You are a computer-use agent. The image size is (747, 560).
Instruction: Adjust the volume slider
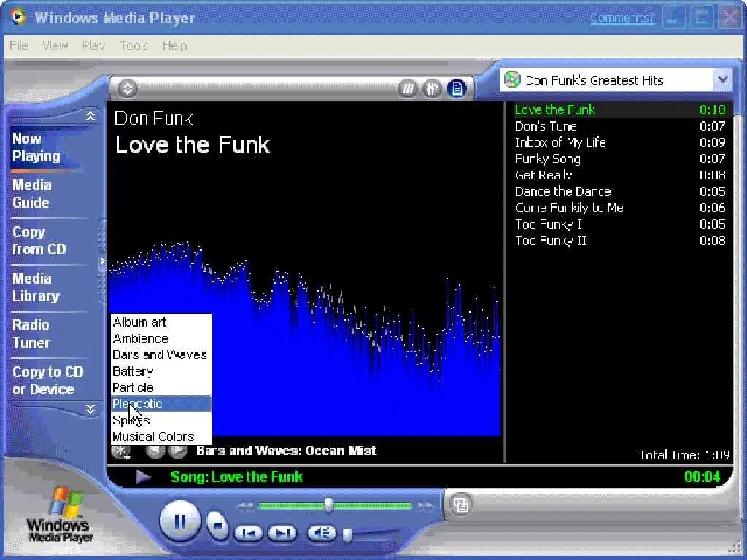coord(348,534)
